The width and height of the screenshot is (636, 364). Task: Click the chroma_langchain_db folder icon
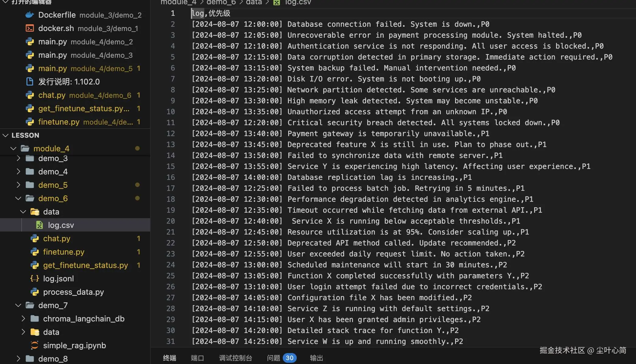[x=35, y=319]
